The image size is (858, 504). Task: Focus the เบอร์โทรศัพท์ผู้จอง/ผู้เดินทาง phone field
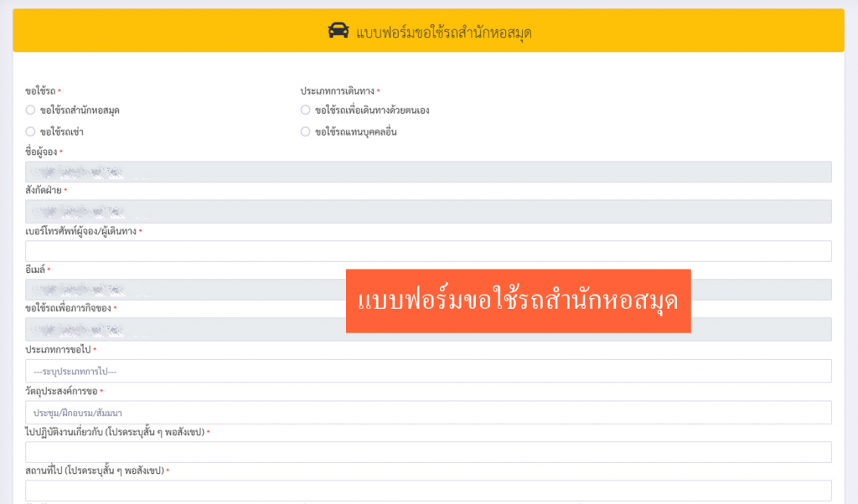(428, 251)
